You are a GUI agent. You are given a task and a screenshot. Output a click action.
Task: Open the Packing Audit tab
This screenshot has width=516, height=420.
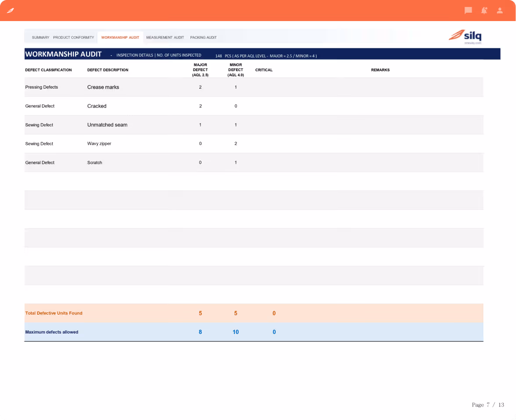click(204, 38)
